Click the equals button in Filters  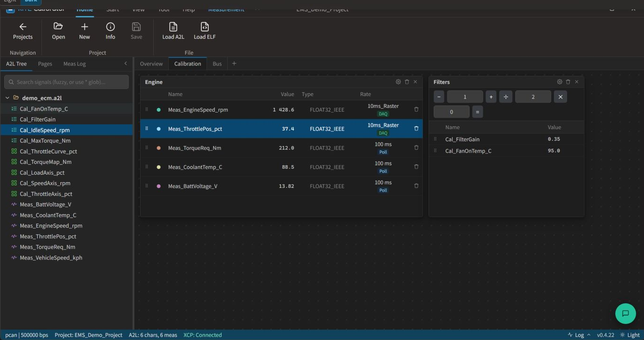[x=478, y=112]
